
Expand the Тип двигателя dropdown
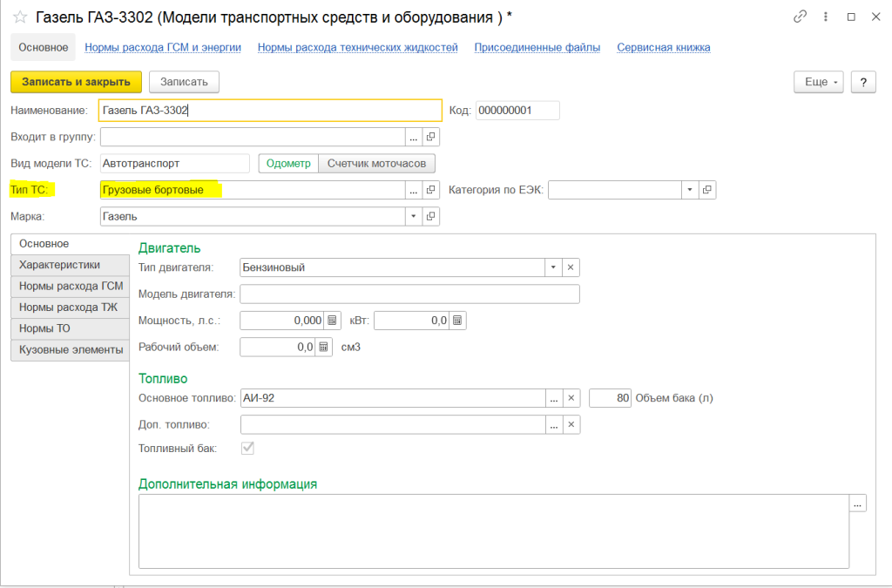[x=553, y=267]
